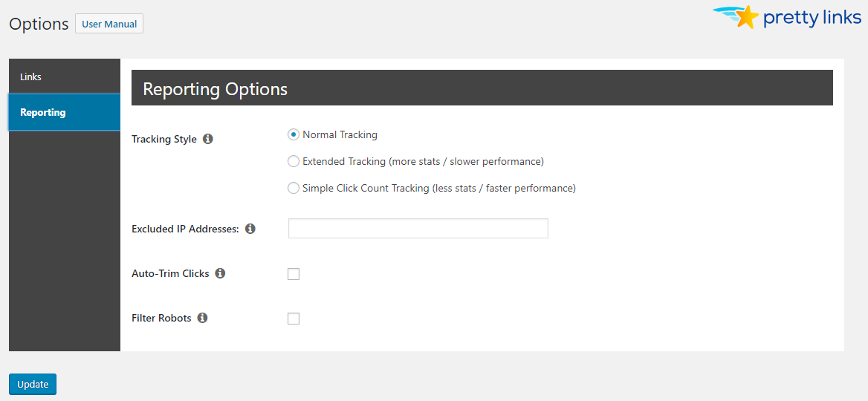The image size is (868, 401).
Task: Choose the Extended Tracking option
Action: tap(294, 161)
